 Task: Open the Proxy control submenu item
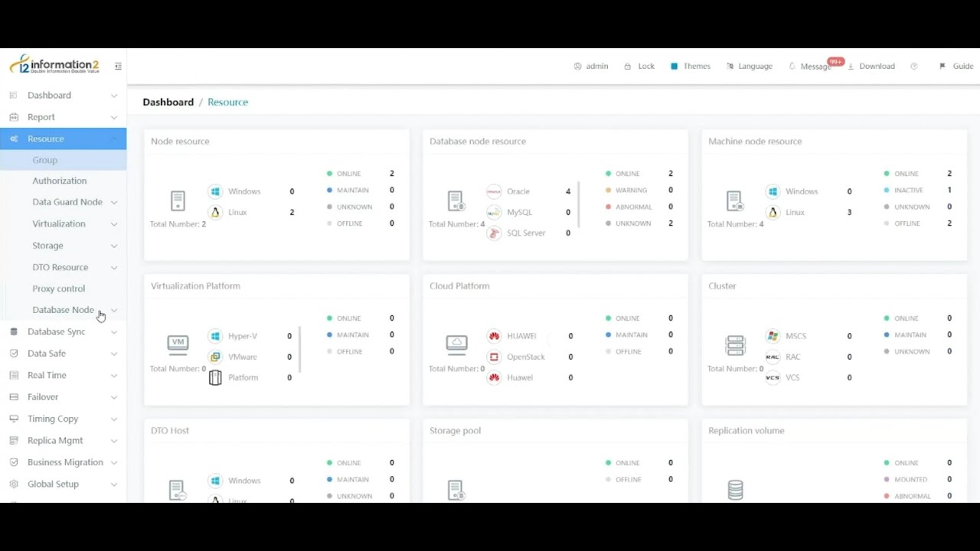59,289
